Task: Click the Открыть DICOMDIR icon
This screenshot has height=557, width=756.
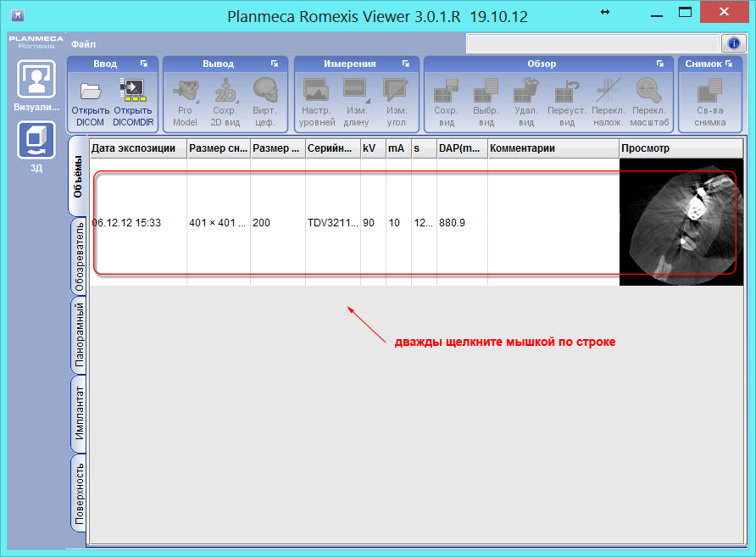Action: pyautogui.click(x=133, y=90)
